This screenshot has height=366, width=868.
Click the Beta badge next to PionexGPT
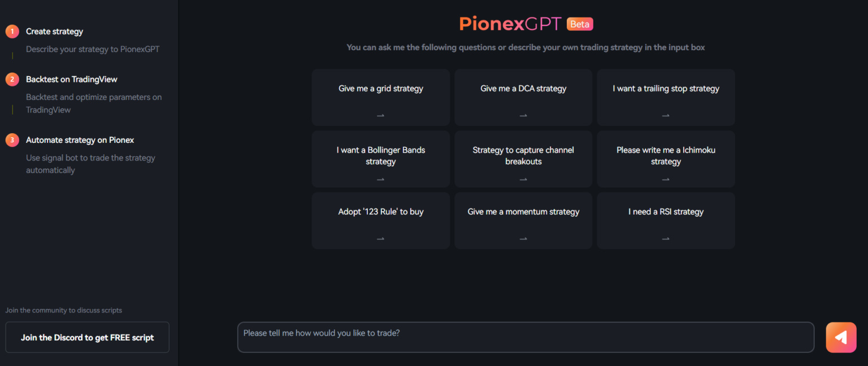click(580, 24)
